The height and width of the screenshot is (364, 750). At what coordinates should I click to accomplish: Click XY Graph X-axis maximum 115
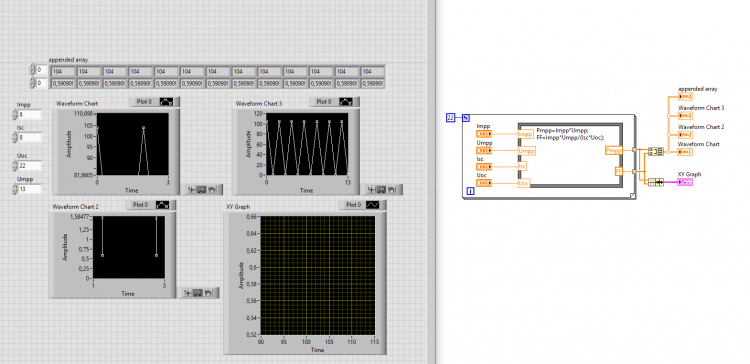(x=374, y=342)
